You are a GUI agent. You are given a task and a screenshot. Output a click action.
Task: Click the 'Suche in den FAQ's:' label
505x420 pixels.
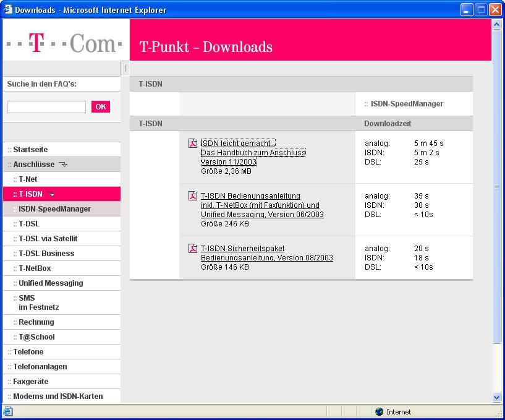(42, 84)
